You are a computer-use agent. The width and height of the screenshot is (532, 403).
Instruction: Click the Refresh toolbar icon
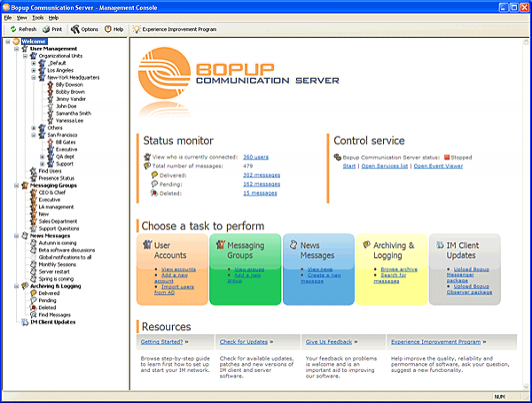click(x=13, y=29)
